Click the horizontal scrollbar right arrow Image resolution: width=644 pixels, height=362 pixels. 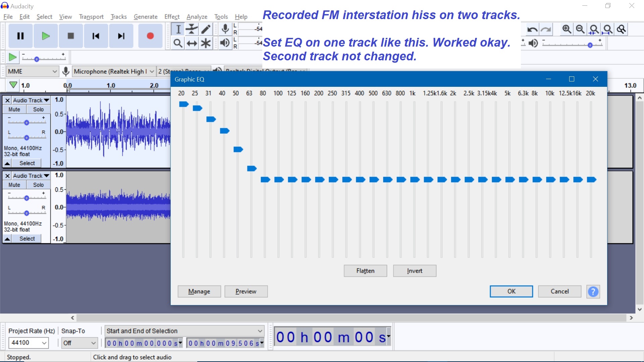(x=631, y=318)
